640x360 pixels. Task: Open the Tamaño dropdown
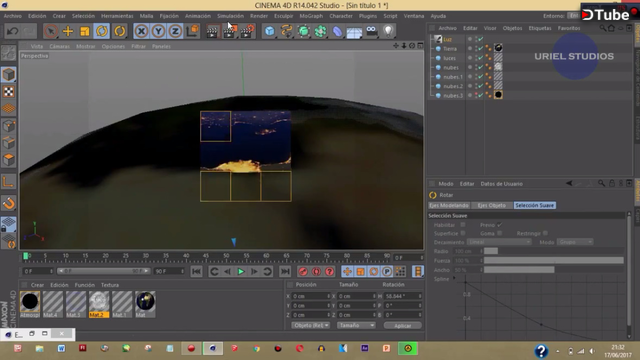[x=356, y=325]
